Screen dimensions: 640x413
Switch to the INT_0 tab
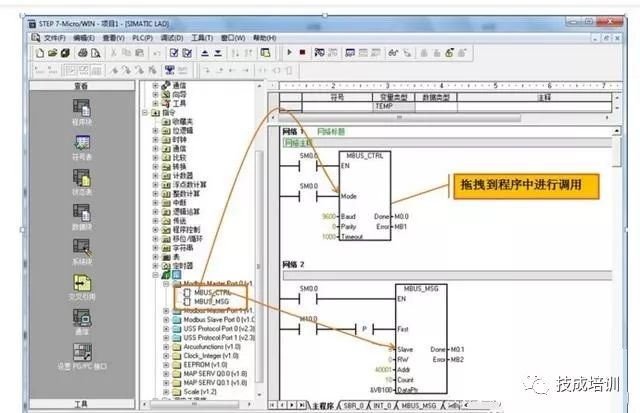tap(382, 406)
